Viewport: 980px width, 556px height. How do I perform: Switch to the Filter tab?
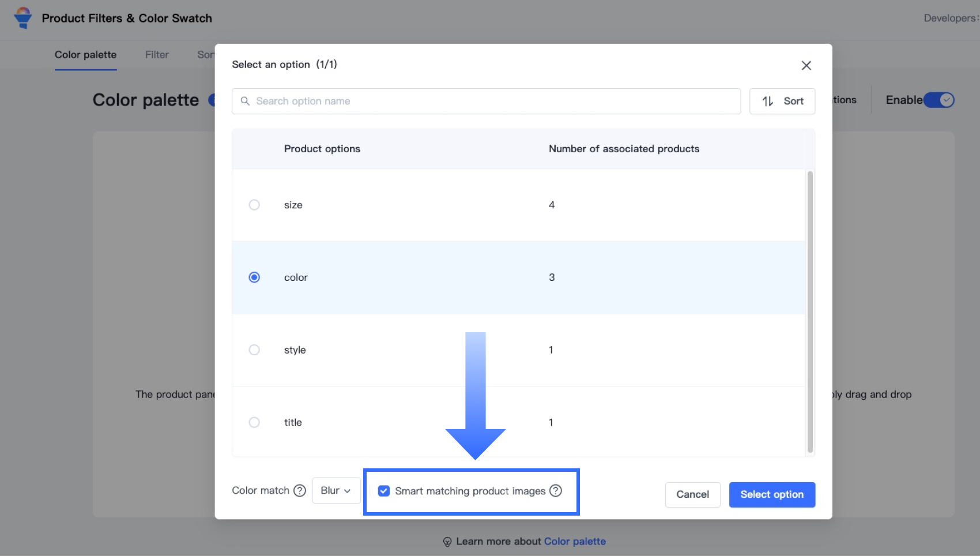157,55
